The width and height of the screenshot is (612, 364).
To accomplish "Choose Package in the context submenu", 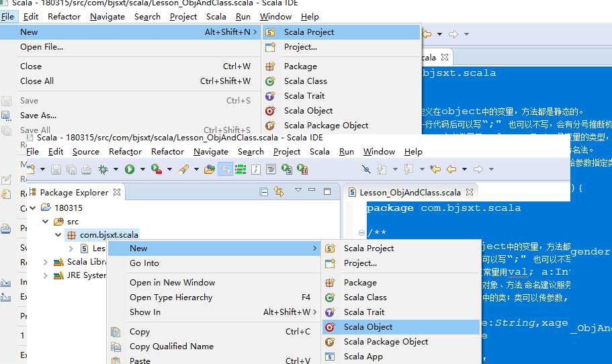I will pyautogui.click(x=401, y=283).
